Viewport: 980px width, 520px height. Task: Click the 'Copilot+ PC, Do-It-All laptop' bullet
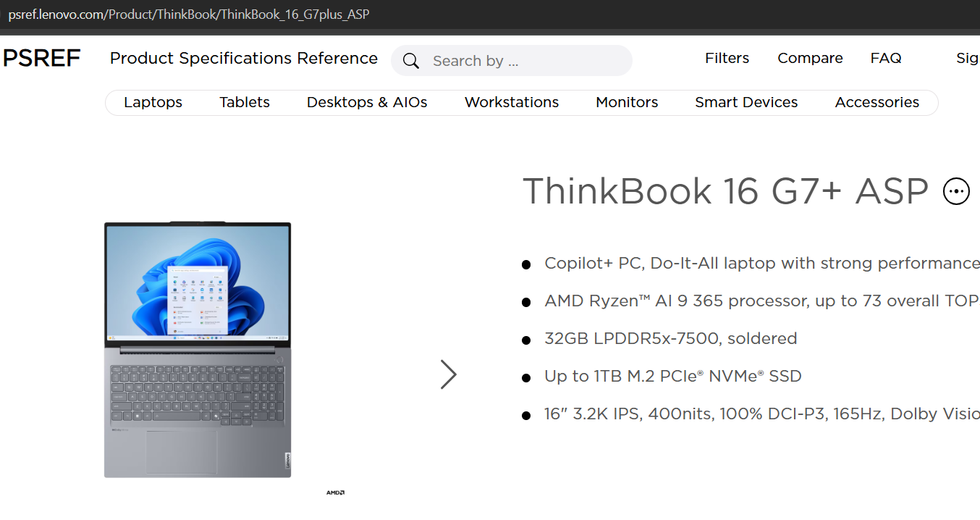(762, 263)
